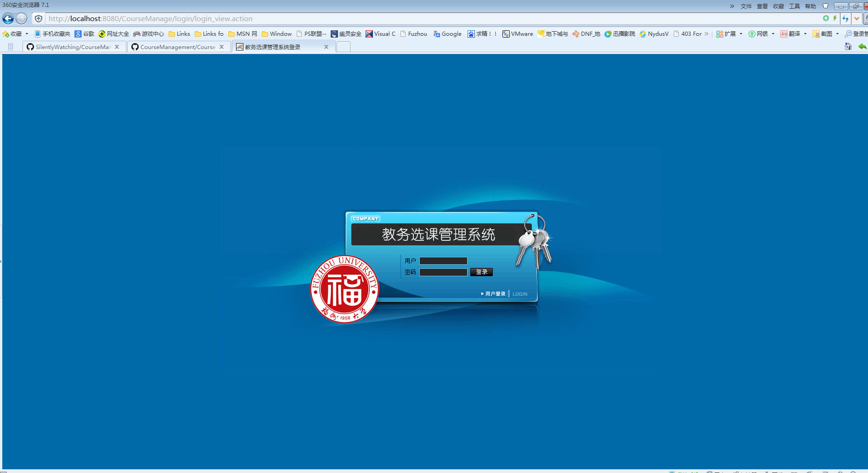Open the 网址大全 bookmark
Viewport: 868px width, 473px height.
(x=114, y=34)
